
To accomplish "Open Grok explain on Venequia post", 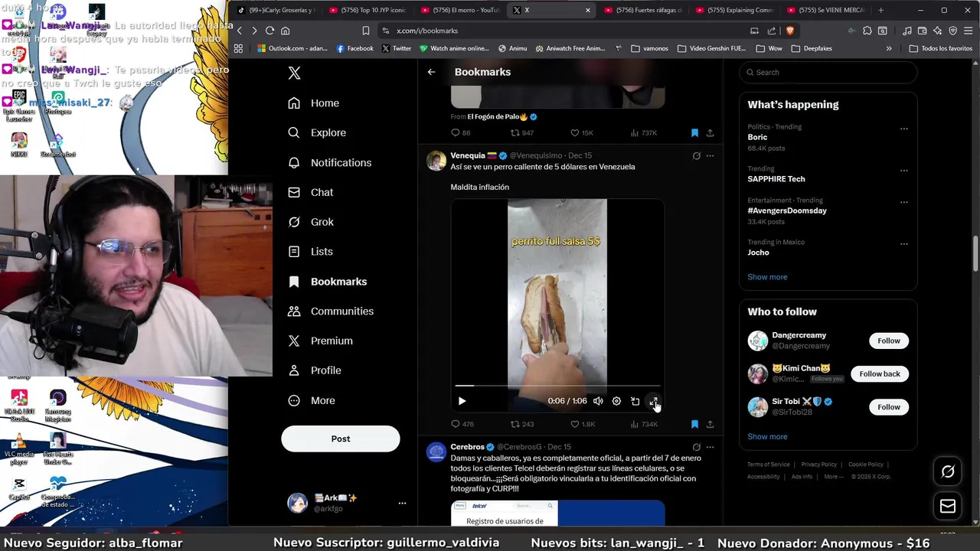I will pos(696,156).
